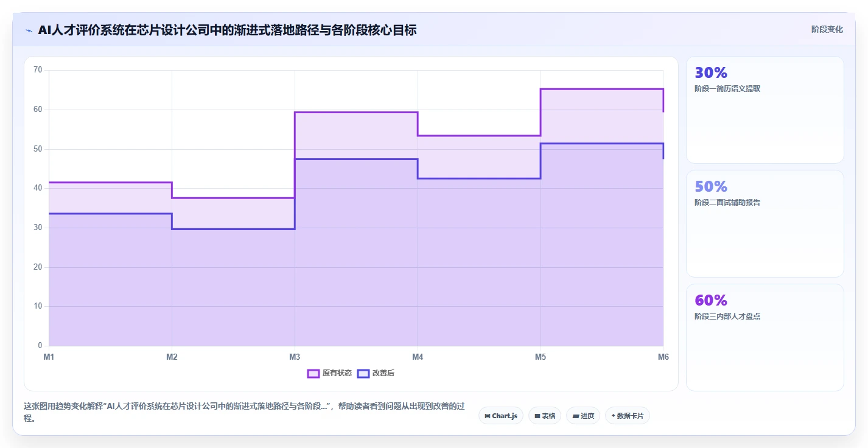Click the icon in 表格 tag
868x448 pixels.
537,416
